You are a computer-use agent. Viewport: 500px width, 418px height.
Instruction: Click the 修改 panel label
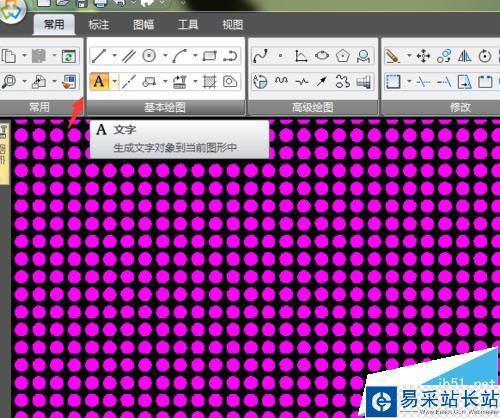(x=460, y=107)
